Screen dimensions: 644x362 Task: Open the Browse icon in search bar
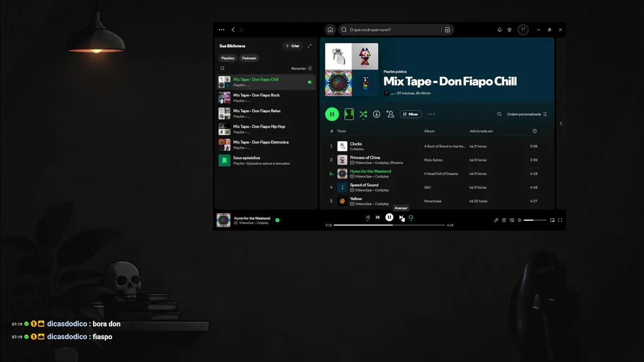(447, 30)
